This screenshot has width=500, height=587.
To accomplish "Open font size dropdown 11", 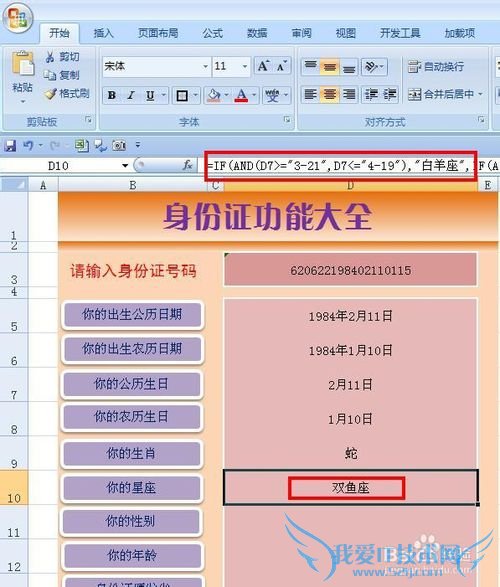I will click(244, 66).
